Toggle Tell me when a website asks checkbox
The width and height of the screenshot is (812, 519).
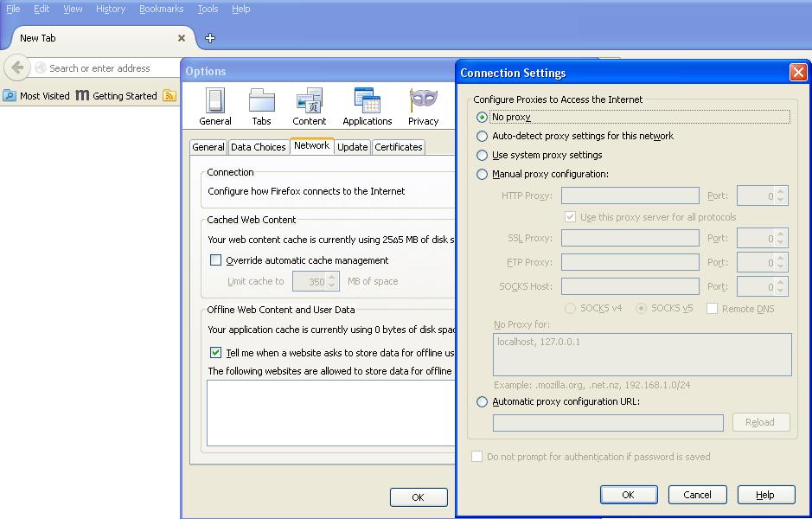tap(215, 353)
